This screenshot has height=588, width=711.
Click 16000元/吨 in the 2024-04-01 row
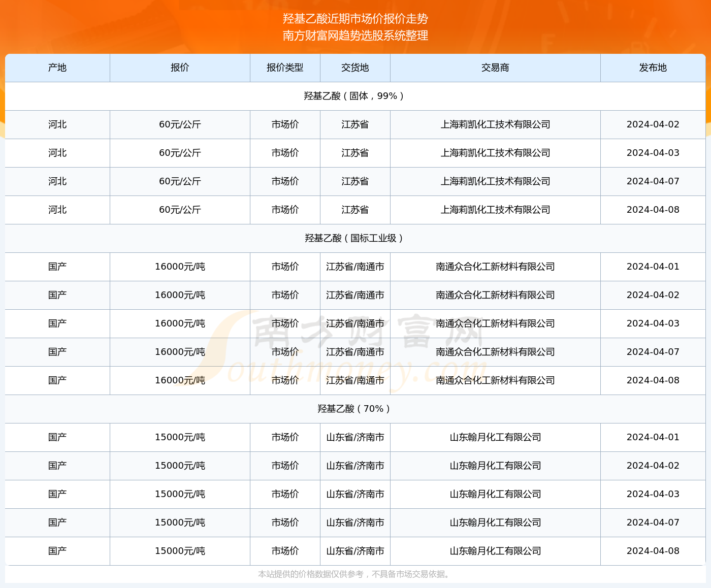180,267
